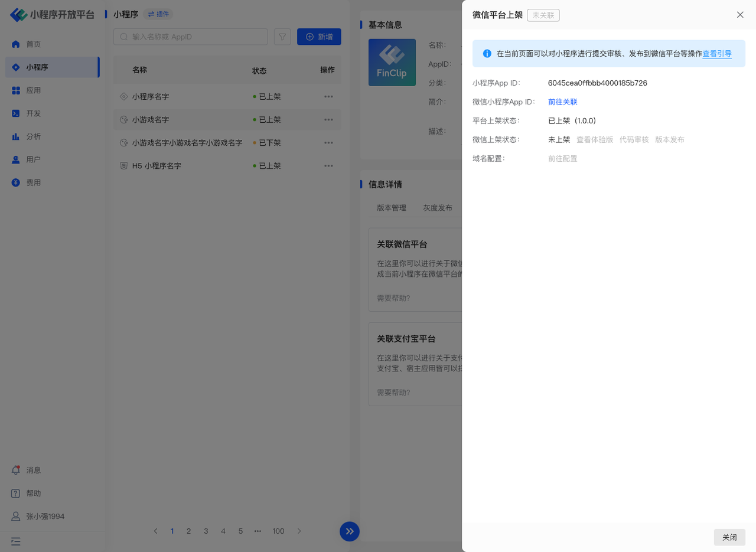Viewport: 756px width, 552px height.
Task: Open the more actions menu for 小游戏名字
Action: click(328, 120)
